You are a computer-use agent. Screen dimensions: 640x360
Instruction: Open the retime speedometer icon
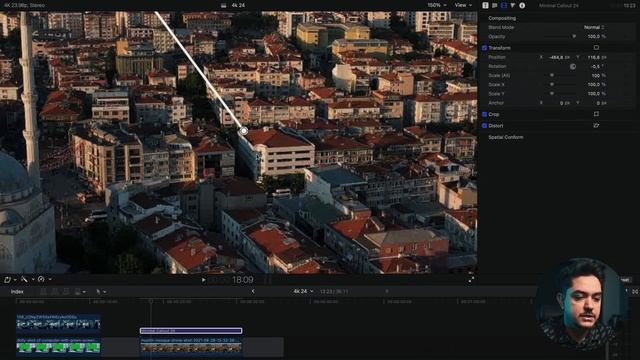41,280
